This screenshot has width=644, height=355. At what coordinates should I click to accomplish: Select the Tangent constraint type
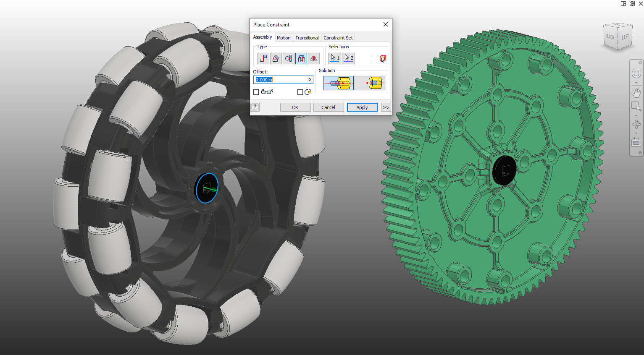pyautogui.click(x=289, y=58)
